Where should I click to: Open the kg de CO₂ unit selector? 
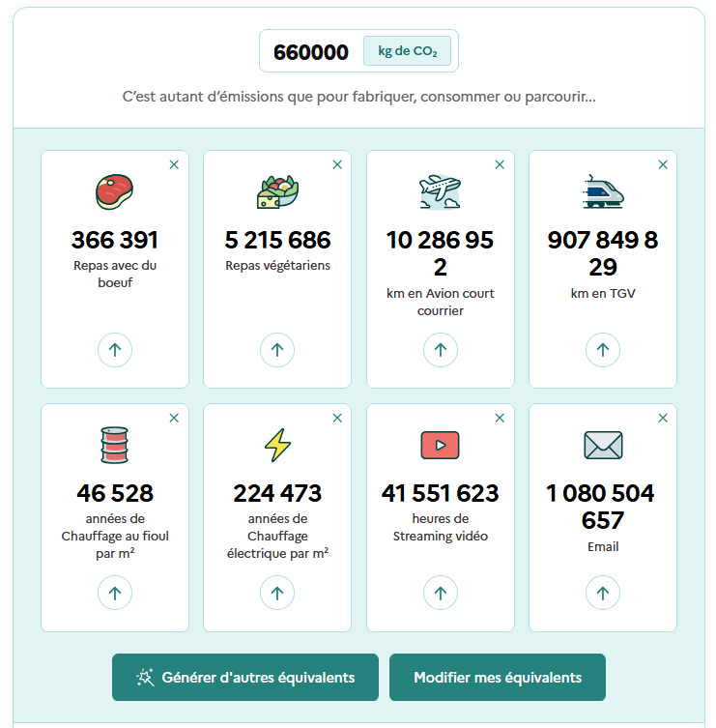pyautogui.click(x=407, y=52)
